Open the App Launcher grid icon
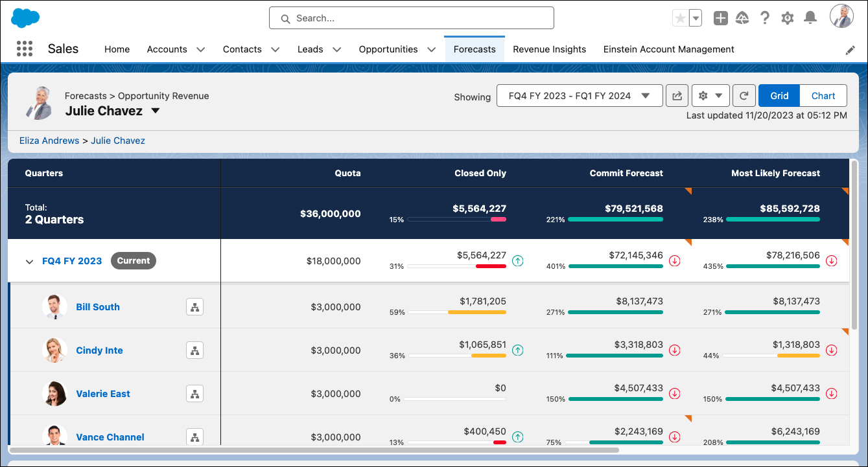This screenshot has height=467, width=868. [x=24, y=49]
